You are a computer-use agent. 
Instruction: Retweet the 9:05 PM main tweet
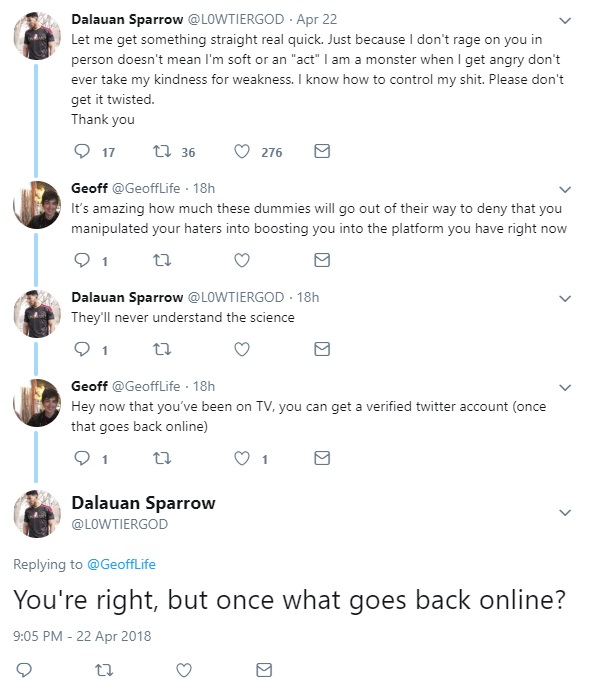coord(104,670)
